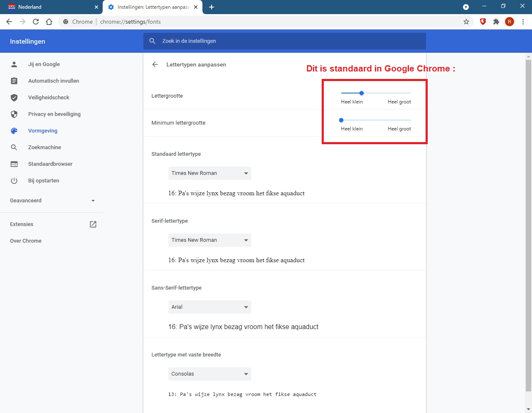Click Heel groot label under Lettergrootte
Image resolution: width=532 pixels, height=413 pixels.
[x=399, y=102]
